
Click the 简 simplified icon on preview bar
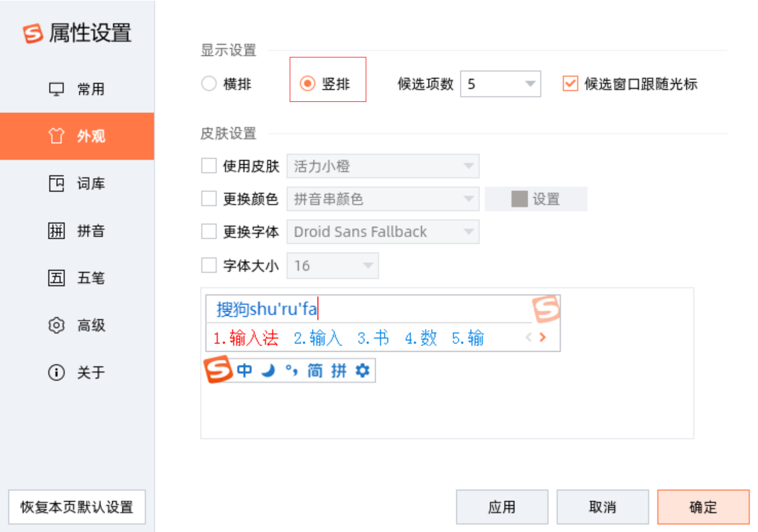click(315, 370)
